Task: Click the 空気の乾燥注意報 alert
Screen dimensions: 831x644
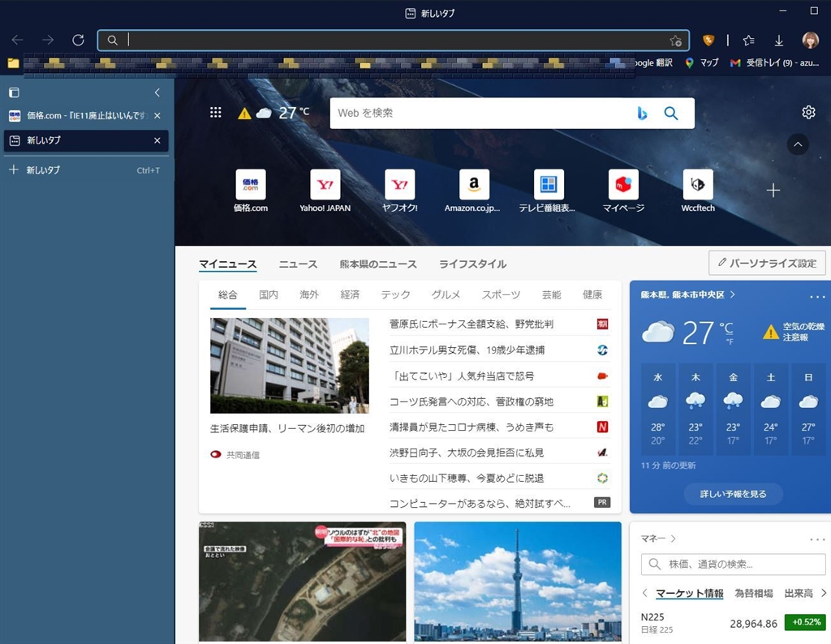Action: (x=794, y=332)
